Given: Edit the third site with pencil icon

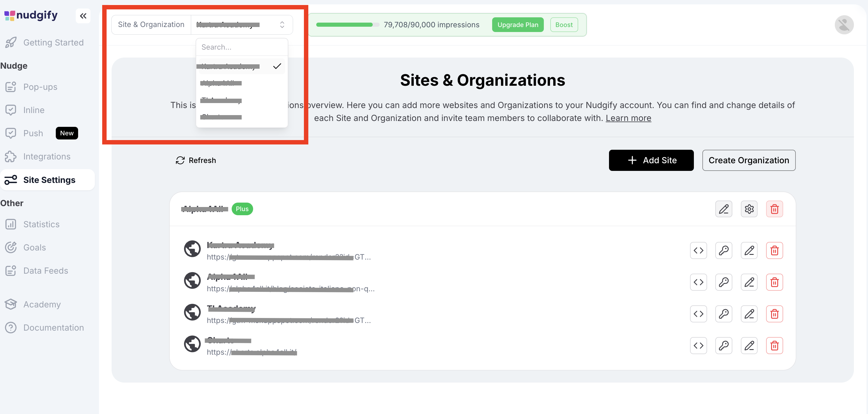Looking at the screenshot, I should (x=749, y=314).
